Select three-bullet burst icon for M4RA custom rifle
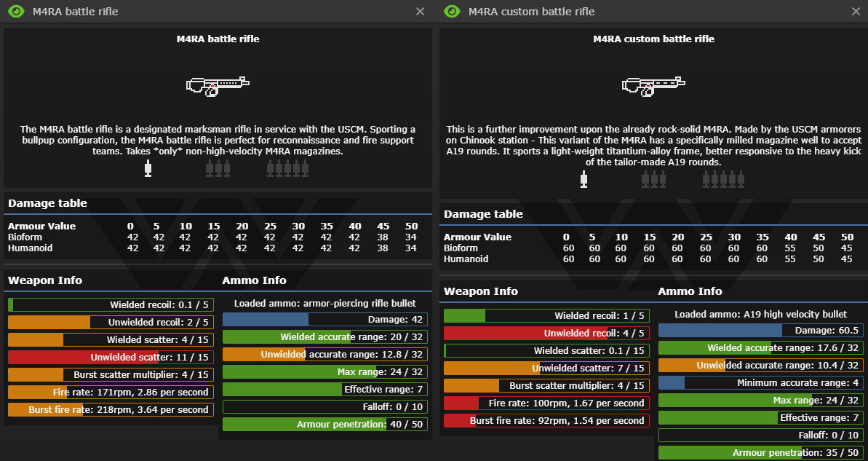The image size is (868, 461). pyautogui.click(x=653, y=179)
